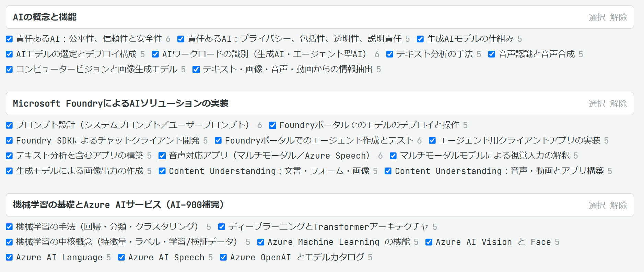Toggle Foundryポータルでのモデルのデプロイと操作 checkbox
644x272 pixels.
click(x=273, y=125)
